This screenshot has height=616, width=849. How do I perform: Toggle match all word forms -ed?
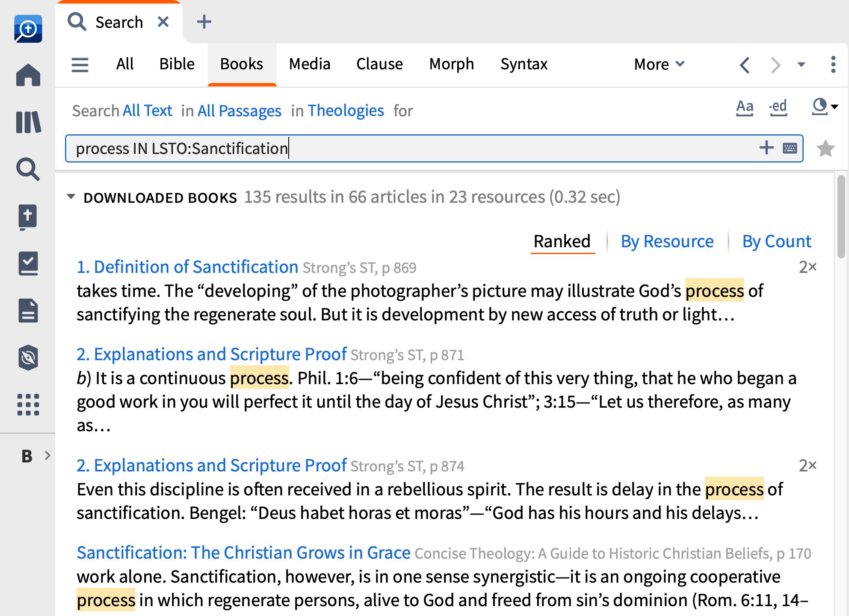coord(778,107)
